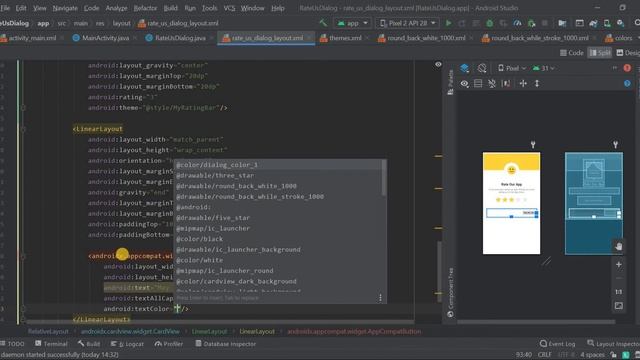Switch the editor to Design view mode
The height and width of the screenshot is (360, 640).
[x=628, y=53]
